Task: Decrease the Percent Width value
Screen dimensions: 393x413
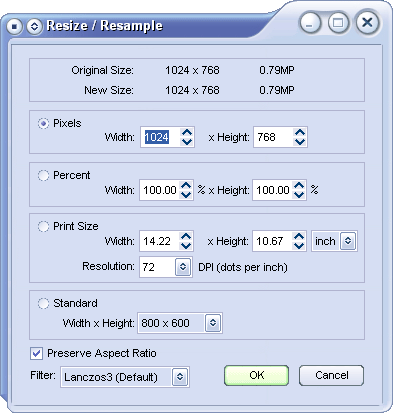Action: (186, 194)
